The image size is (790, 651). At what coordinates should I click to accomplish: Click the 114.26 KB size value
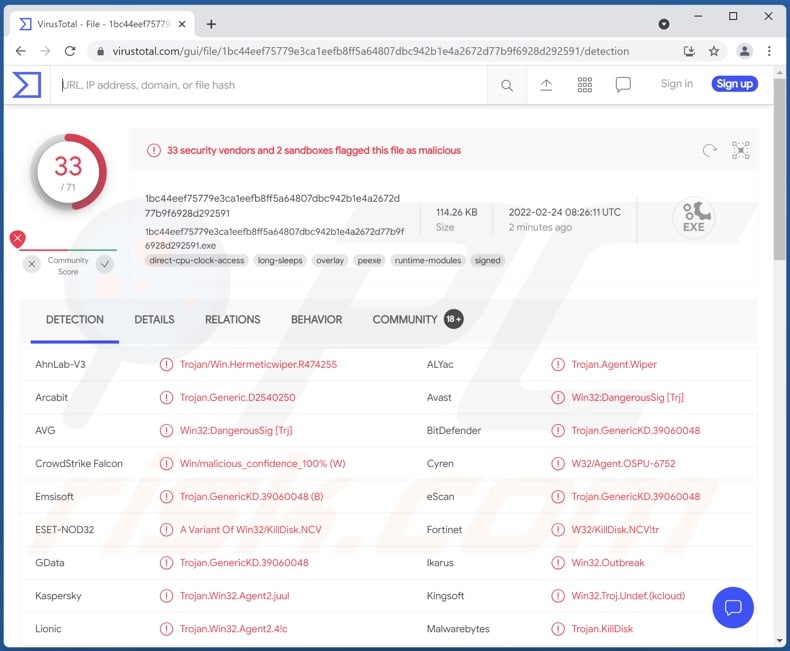click(456, 212)
